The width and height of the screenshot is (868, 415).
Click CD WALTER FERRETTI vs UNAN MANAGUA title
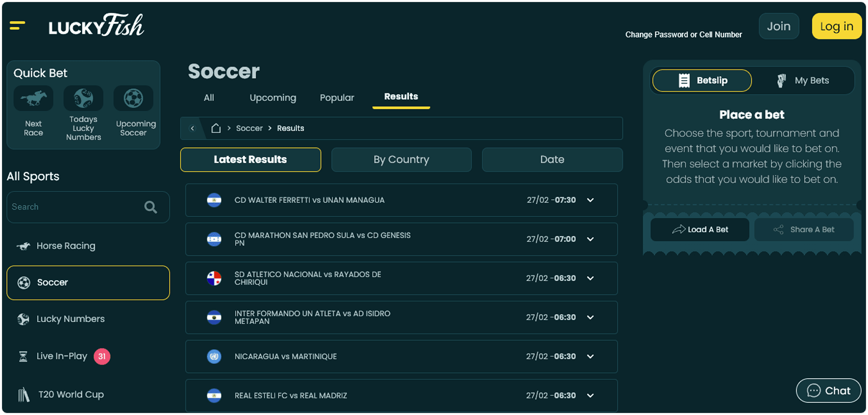(x=309, y=200)
